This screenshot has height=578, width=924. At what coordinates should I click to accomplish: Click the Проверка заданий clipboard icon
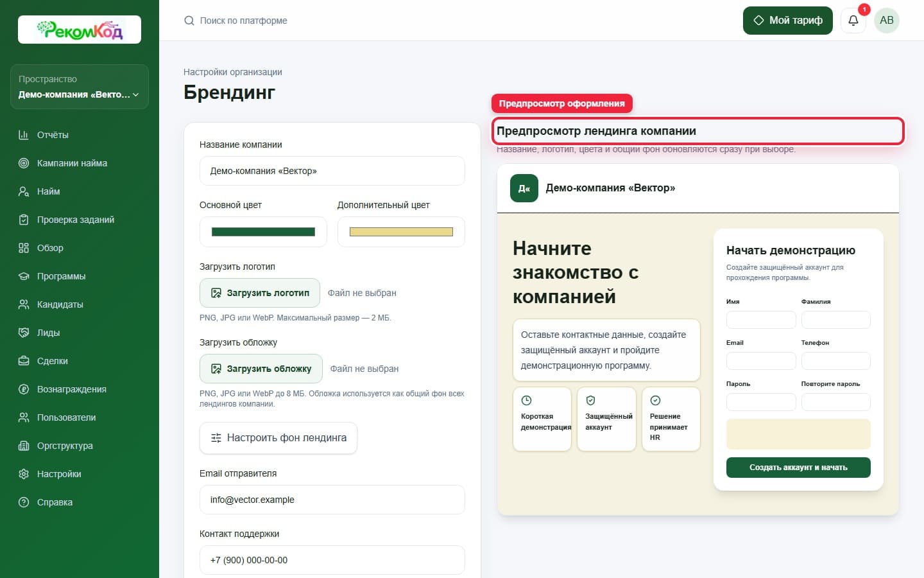coord(24,220)
